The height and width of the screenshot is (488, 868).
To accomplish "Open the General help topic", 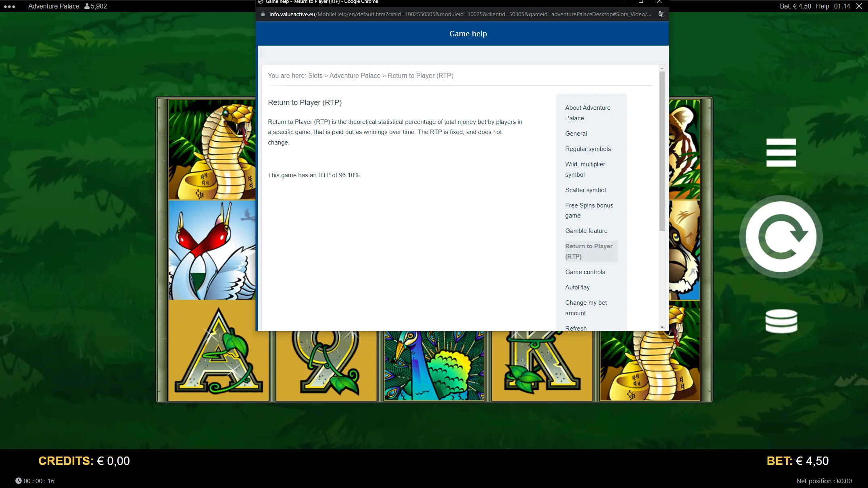I will click(x=576, y=134).
